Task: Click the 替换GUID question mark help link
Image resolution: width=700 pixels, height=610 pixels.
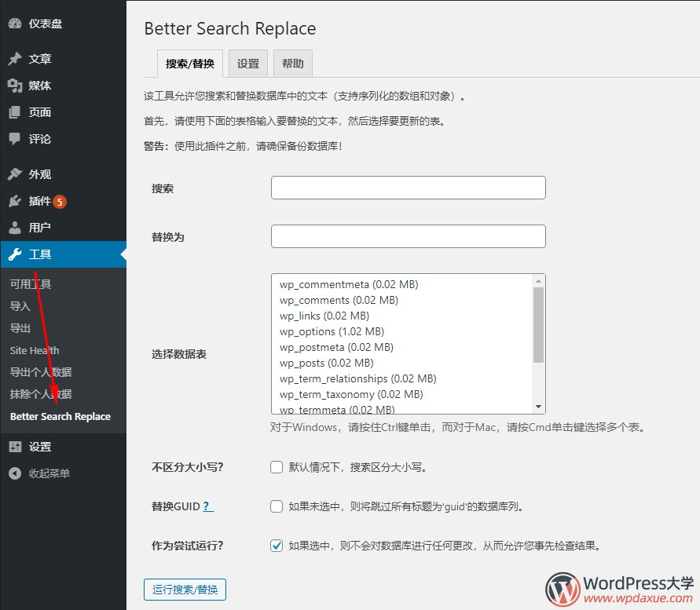Action: [208, 506]
